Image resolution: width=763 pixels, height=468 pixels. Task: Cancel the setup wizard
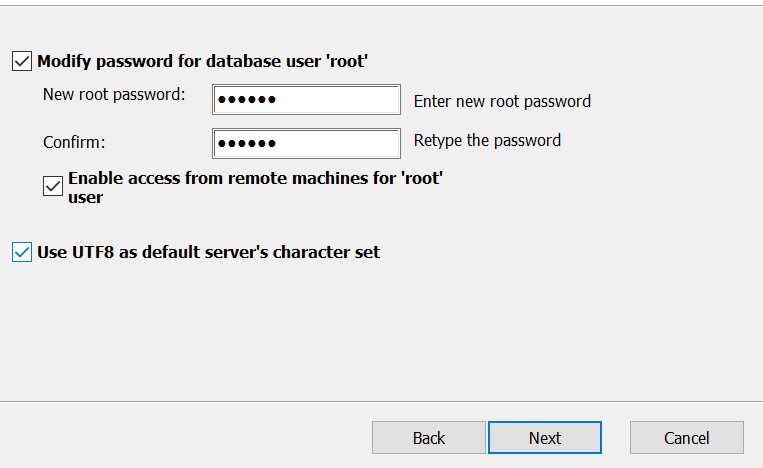[687, 438]
